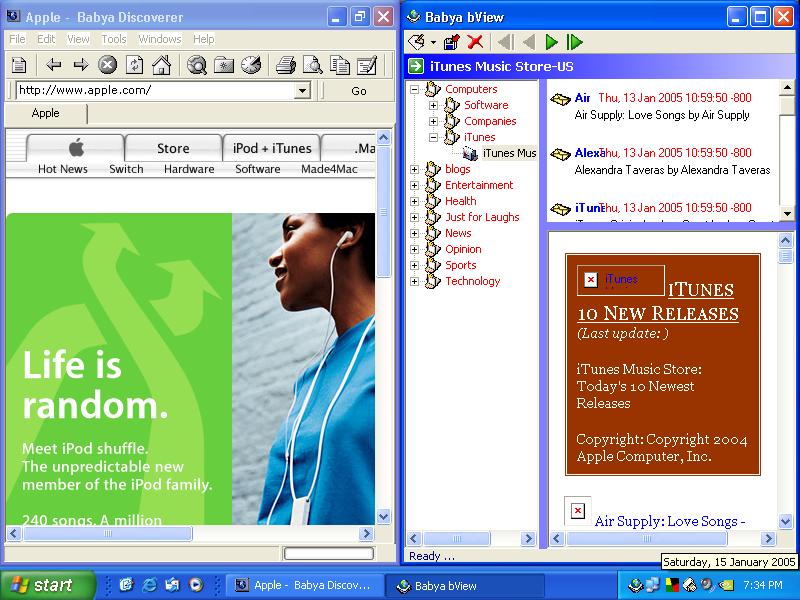Open the Store tab on the Apple page
The width and height of the screenshot is (800, 600).
click(173, 148)
